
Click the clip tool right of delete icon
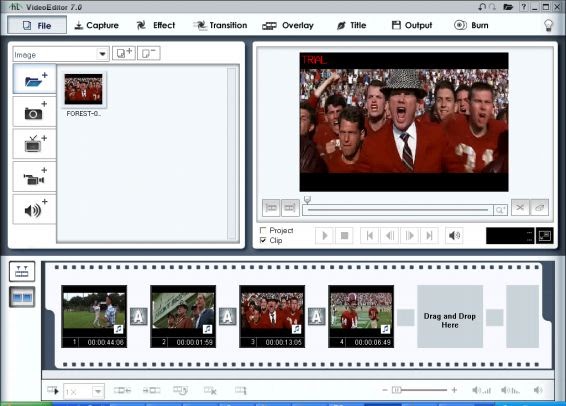(x=241, y=390)
